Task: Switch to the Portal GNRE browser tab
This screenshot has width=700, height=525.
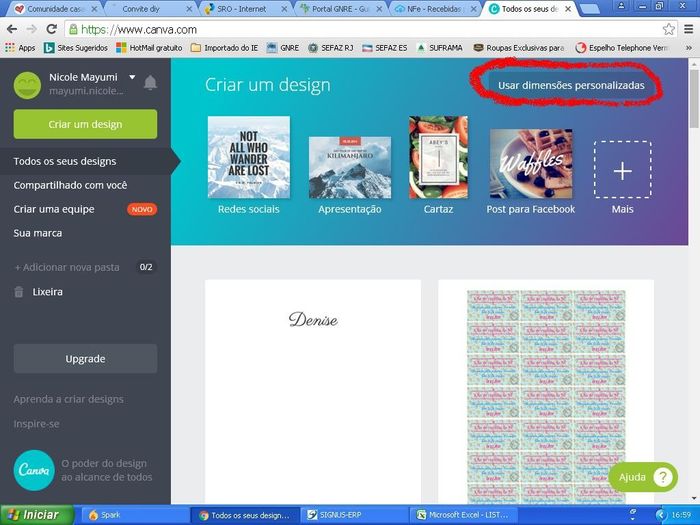Action: click(339, 8)
